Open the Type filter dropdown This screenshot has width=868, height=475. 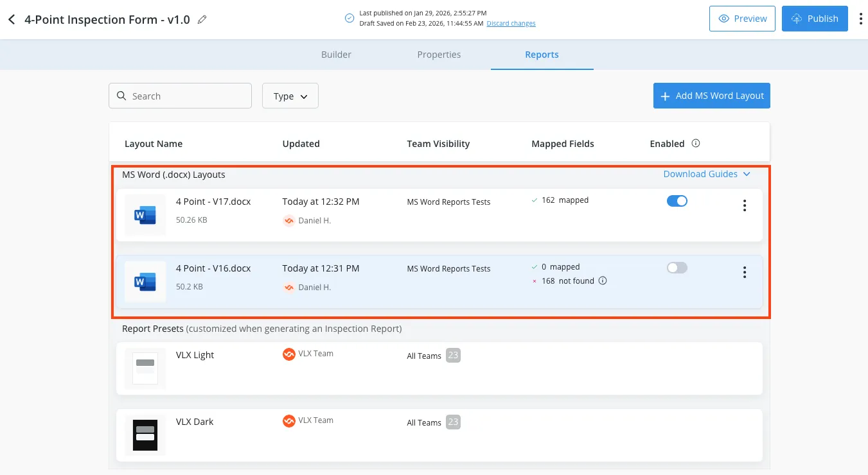click(x=290, y=96)
